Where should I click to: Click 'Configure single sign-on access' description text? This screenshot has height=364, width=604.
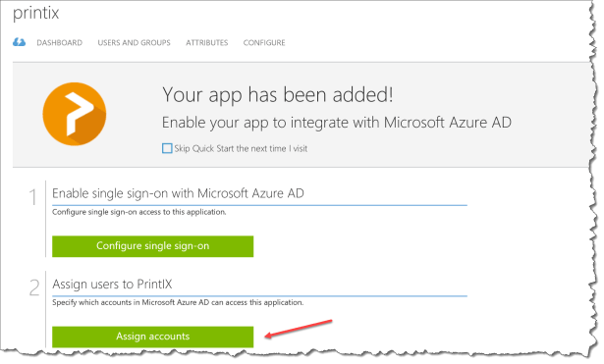[139, 212]
